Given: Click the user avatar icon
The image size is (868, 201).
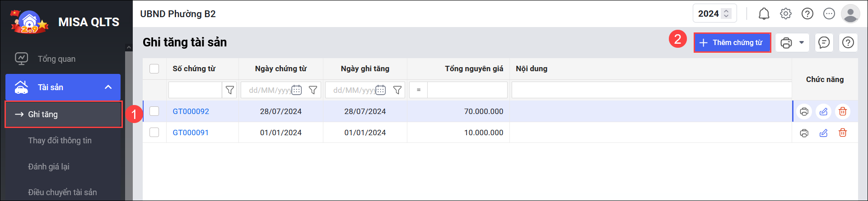Looking at the screenshot, I should coord(850,14).
